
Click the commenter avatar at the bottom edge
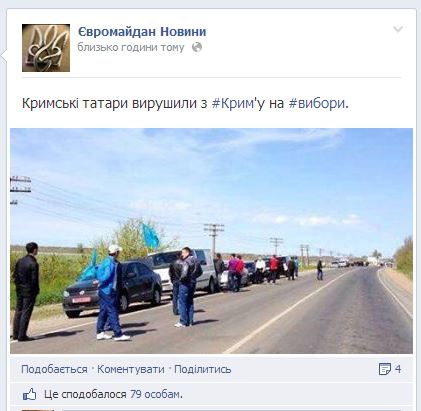pos(38,410)
